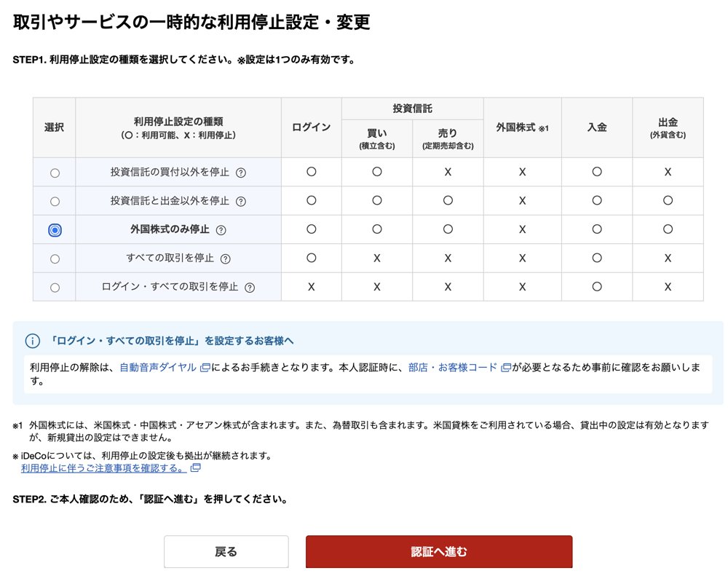Click 外国株式 cell X in 外国株式のみ停止 row
Viewport: 728px width, 584px height.
click(x=522, y=229)
